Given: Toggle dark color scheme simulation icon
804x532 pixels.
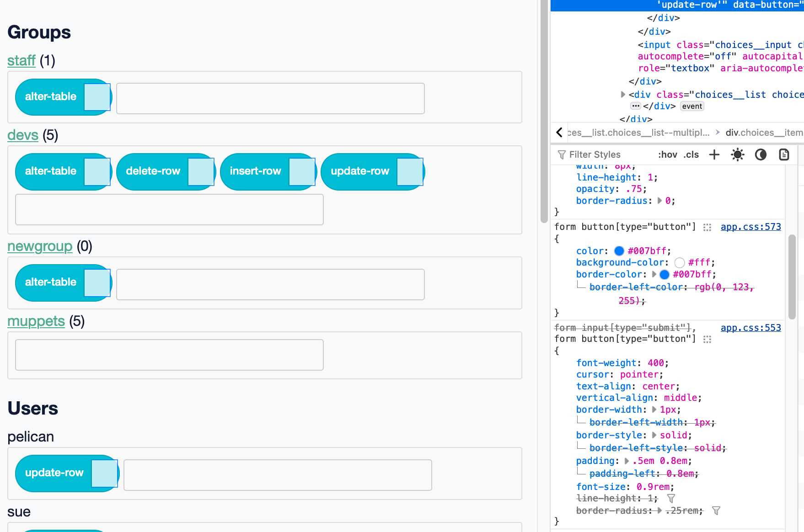Looking at the screenshot, I should tap(761, 154).
